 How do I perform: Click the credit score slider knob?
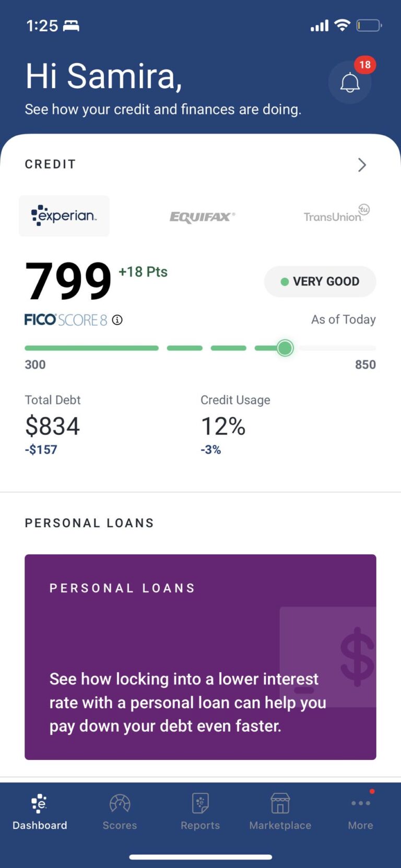pos(285,348)
